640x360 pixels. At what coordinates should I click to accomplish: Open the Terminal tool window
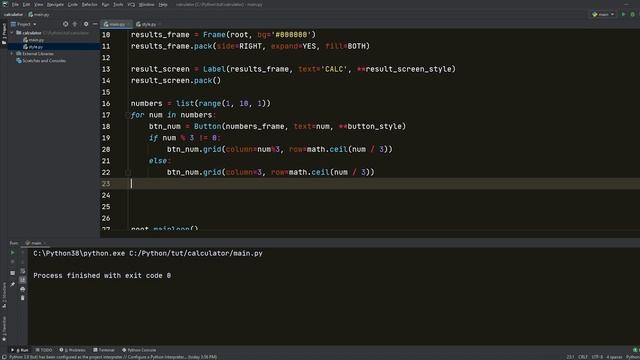(x=104, y=350)
